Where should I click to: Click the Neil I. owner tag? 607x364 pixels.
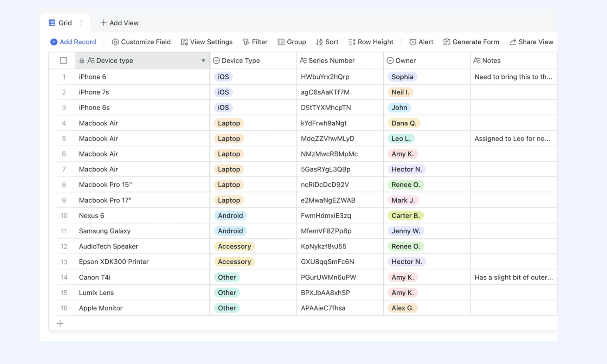point(400,92)
